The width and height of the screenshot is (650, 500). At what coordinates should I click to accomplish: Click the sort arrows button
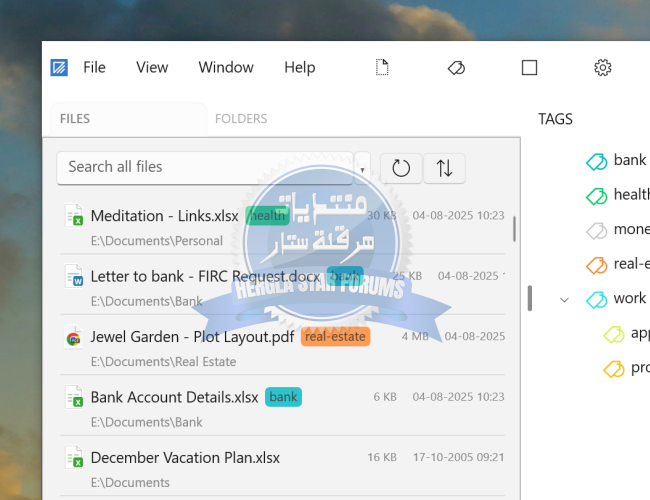coord(445,168)
